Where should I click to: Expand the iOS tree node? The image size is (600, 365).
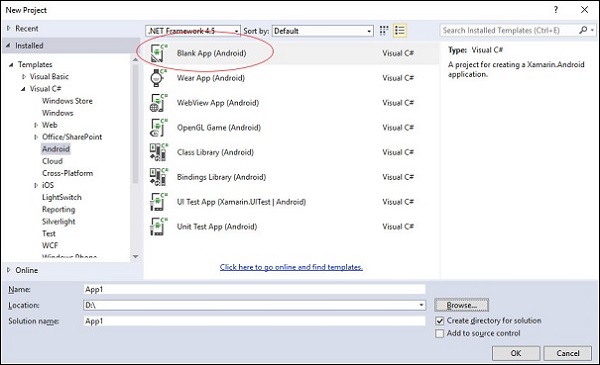pos(36,185)
